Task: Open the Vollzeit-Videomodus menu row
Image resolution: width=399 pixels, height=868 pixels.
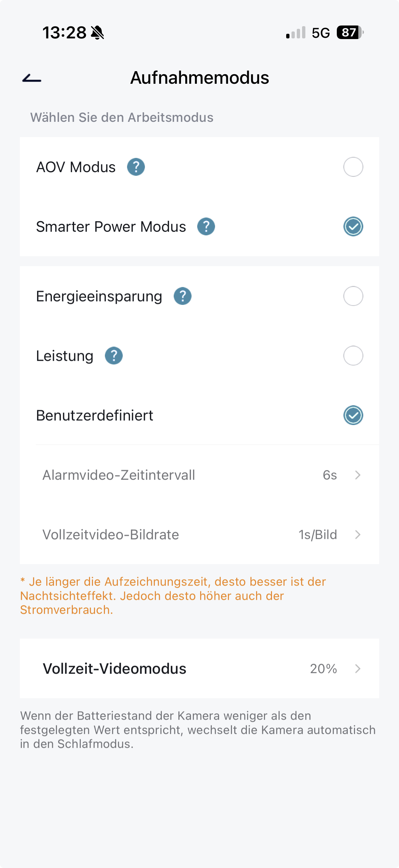Action: tap(114, 668)
